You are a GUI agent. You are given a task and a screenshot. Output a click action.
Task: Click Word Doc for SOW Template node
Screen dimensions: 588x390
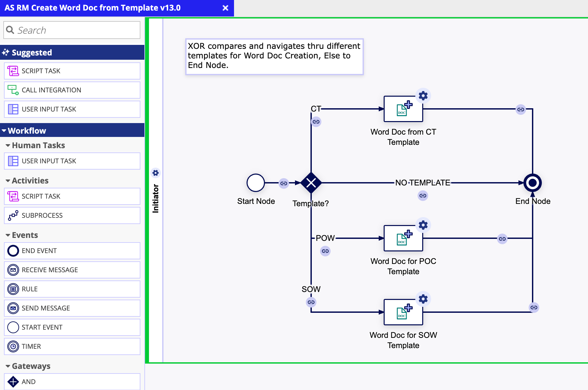point(403,312)
